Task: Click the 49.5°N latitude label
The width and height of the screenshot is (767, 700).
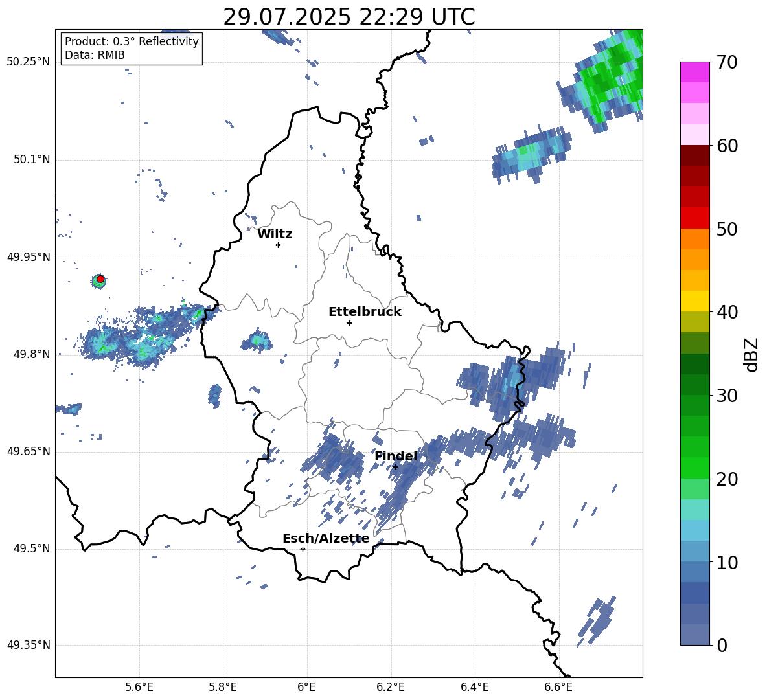Action: click(32, 548)
